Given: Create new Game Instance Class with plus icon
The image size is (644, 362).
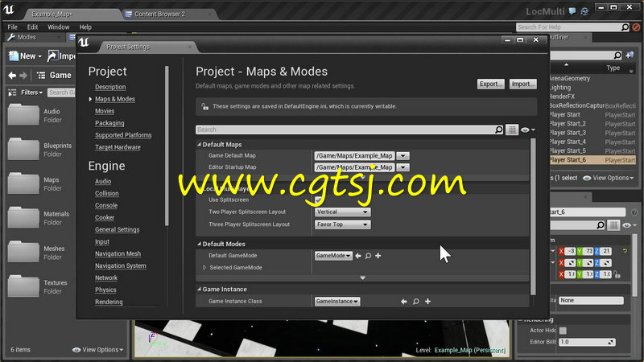Looking at the screenshot, I should click(427, 301).
